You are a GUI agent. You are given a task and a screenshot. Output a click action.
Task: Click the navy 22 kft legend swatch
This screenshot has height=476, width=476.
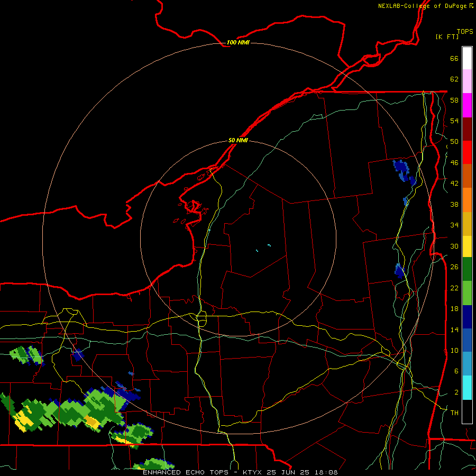[x=467, y=317]
